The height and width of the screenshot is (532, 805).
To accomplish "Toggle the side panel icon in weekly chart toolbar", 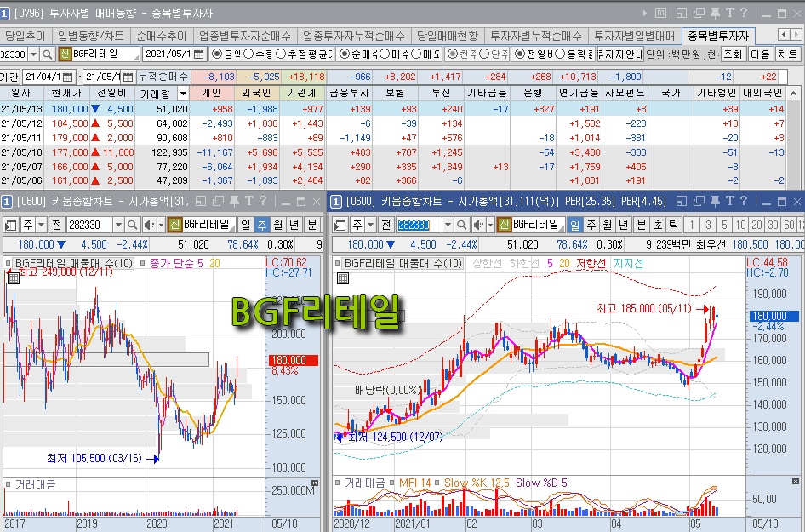I will coord(10,225).
